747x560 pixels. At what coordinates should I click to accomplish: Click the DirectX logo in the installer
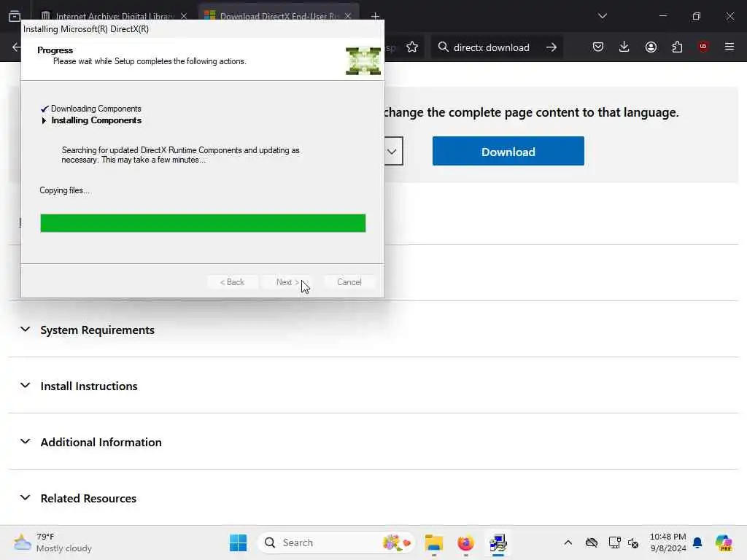(x=363, y=61)
